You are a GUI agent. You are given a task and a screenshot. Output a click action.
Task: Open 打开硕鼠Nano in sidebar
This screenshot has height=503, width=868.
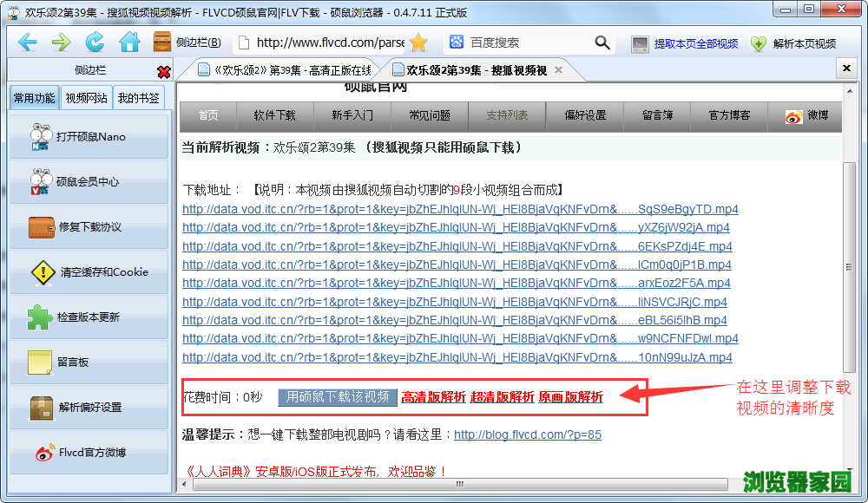point(89,136)
